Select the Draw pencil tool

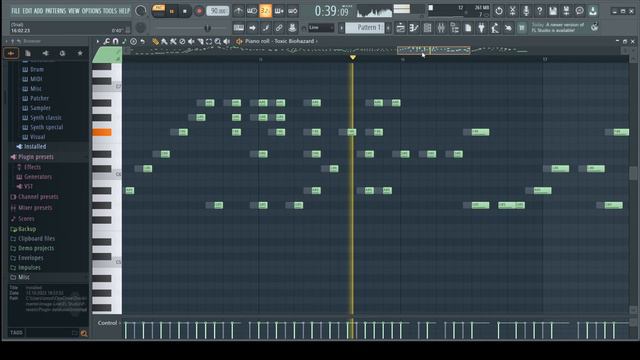click(155, 41)
